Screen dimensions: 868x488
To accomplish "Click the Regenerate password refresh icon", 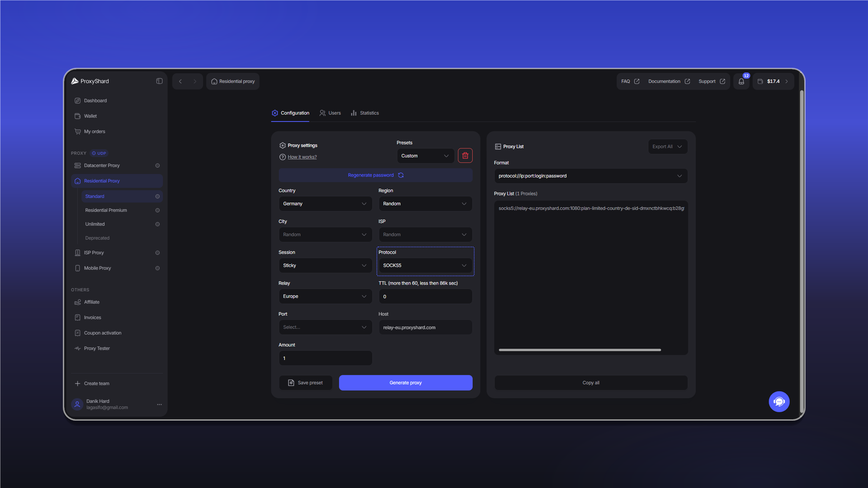I will coord(401,175).
